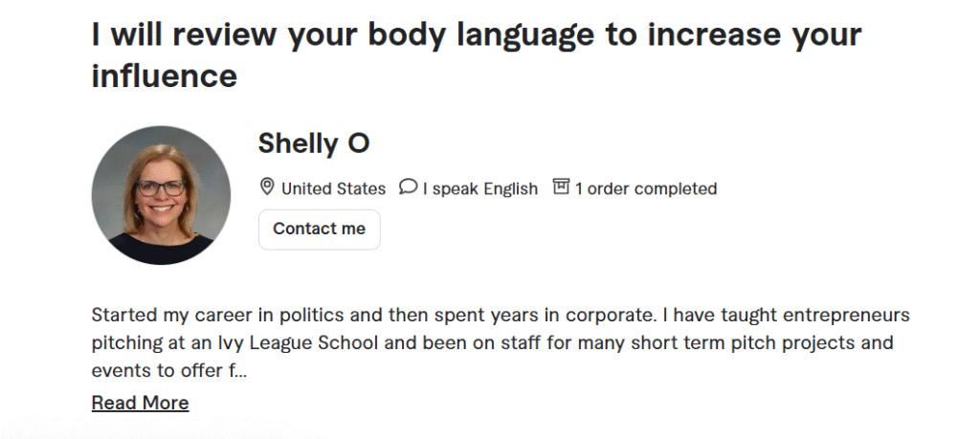Click the word influence in the title
The width and height of the screenshot is (980, 439).
(x=165, y=77)
